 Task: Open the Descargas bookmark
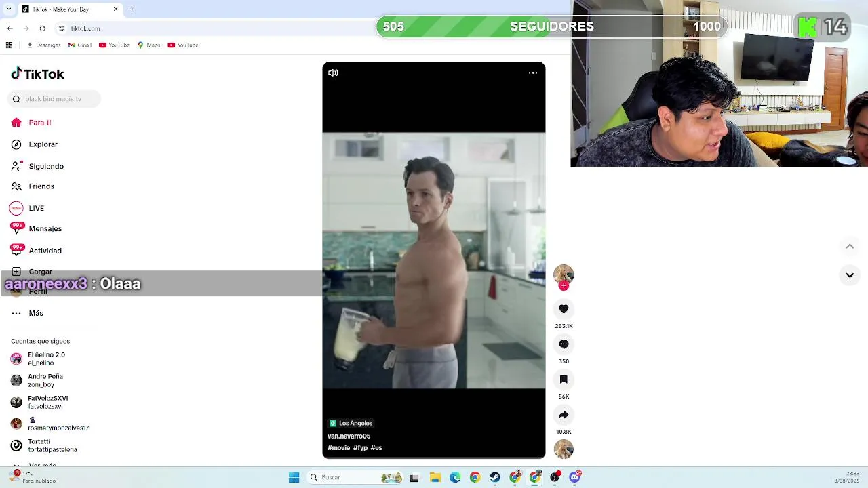pos(43,45)
